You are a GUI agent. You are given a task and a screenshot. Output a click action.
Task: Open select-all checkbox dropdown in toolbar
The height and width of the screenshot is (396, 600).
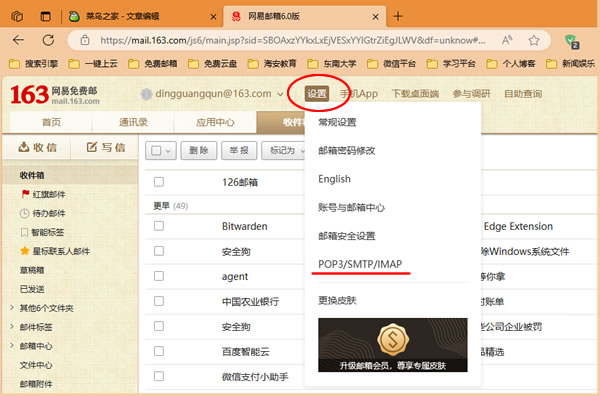(x=168, y=151)
